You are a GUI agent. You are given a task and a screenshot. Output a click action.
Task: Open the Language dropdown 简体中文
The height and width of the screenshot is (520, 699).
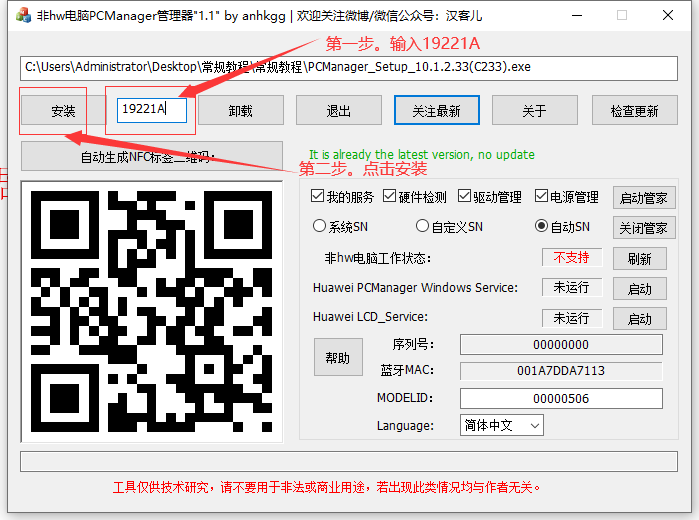(x=502, y=425)
